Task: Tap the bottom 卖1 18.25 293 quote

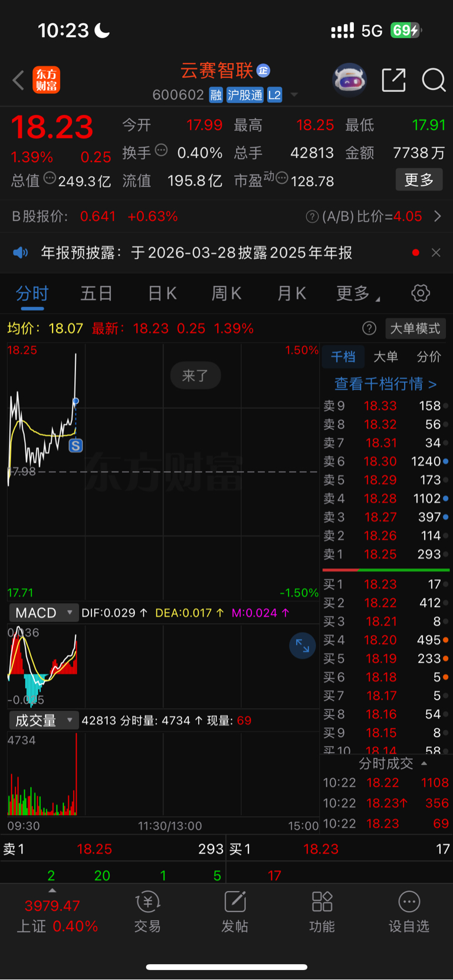Action: tap(113, 849)
